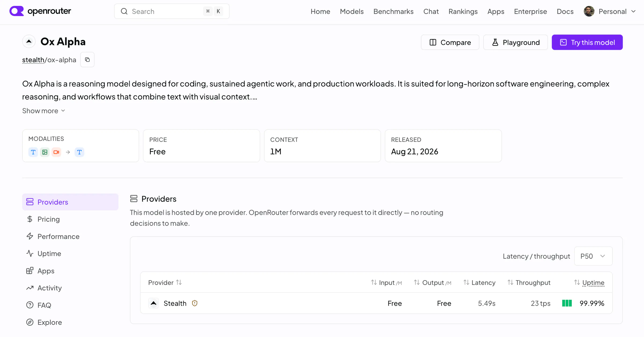Click the 99.99% uptime value
The width and height of the screenshot is (644, 337).
[592, 303]
